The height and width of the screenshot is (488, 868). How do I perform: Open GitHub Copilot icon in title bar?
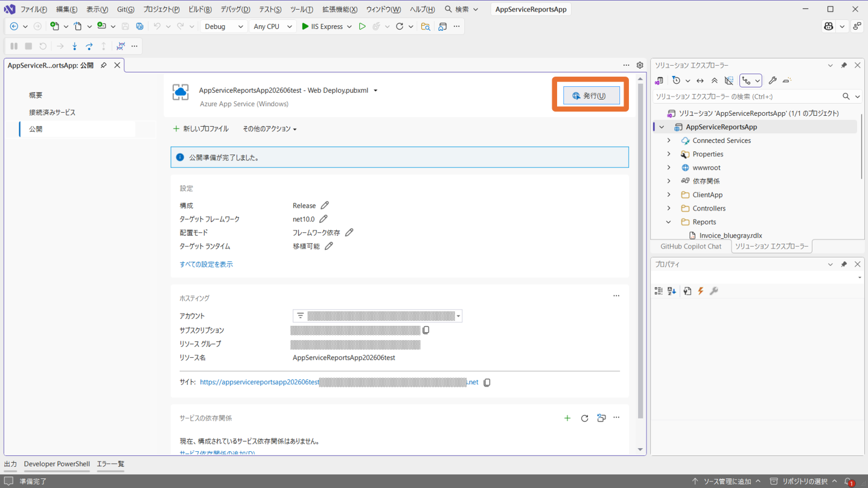tap(829, 27)
